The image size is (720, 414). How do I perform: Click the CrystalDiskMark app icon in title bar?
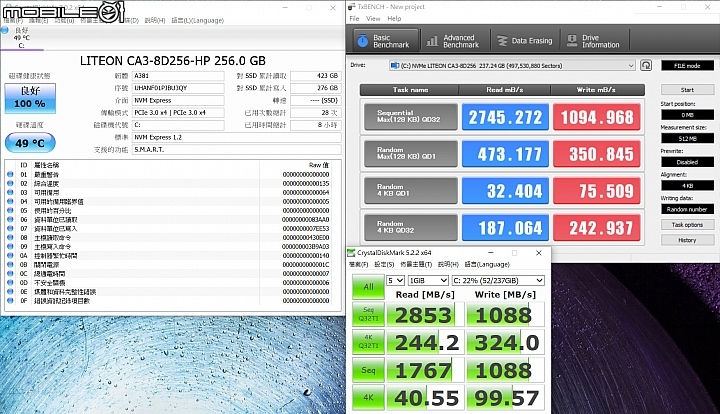coord(351,253)
